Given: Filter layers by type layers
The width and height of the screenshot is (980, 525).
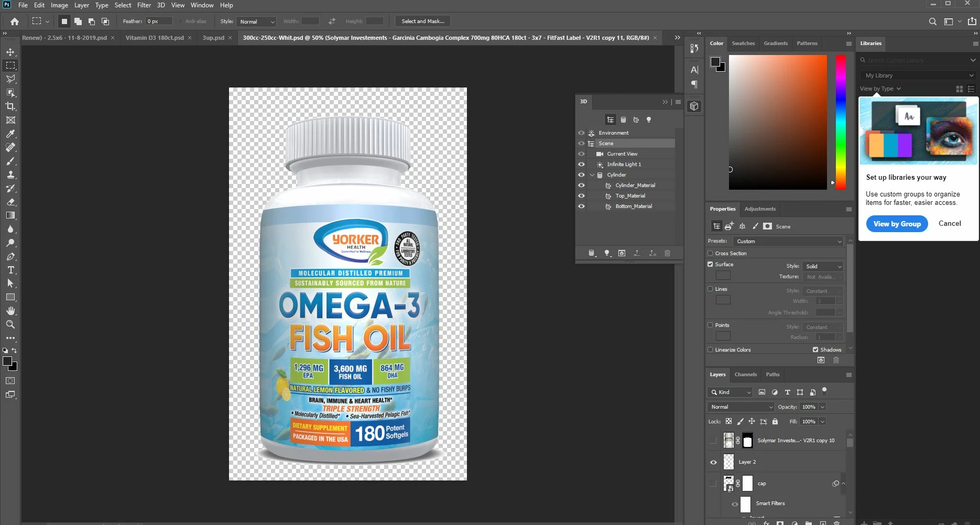Looking at the screenshot, I should [787, 392].
